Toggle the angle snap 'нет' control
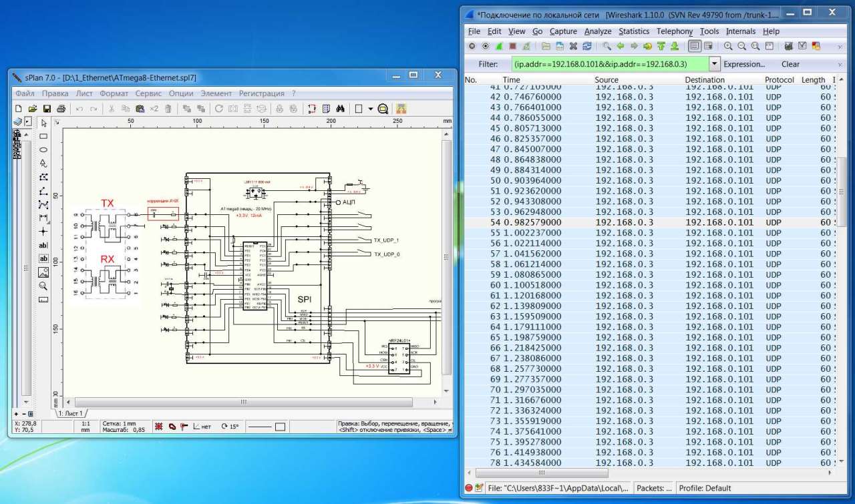This screenshot has width=855, height=504. (x=202, y=427)
